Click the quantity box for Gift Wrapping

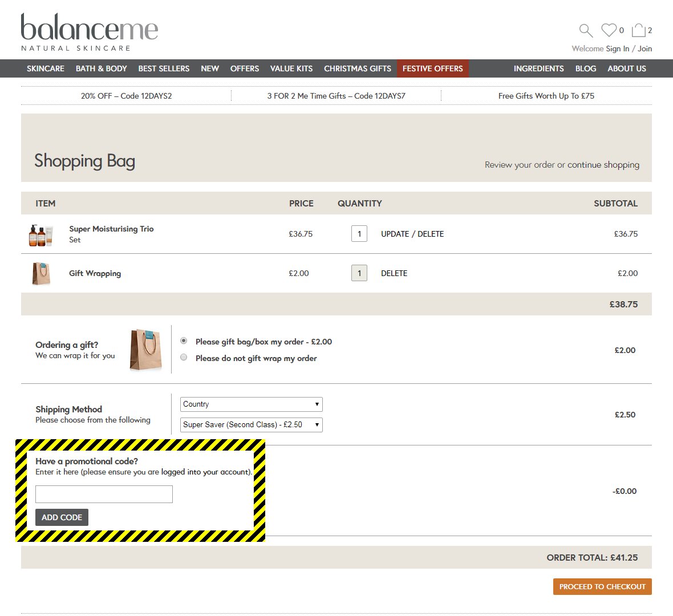[359, 273]
